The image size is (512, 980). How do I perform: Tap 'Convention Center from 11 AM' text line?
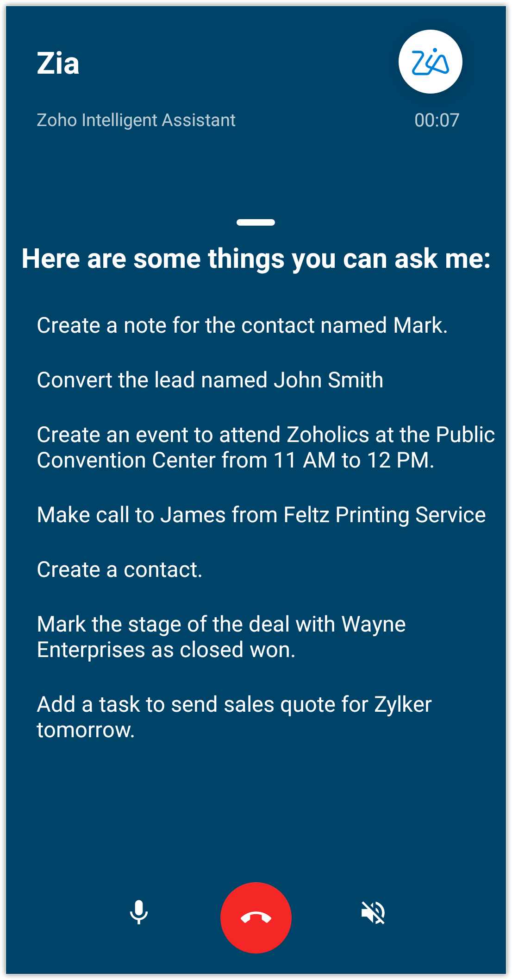[x=235, y=461]
